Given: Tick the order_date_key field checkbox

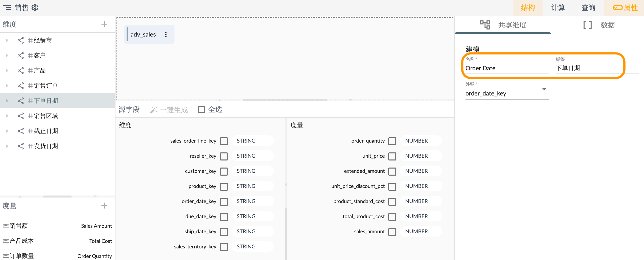Looking at the screenshot, I should (x=224, y=202).
